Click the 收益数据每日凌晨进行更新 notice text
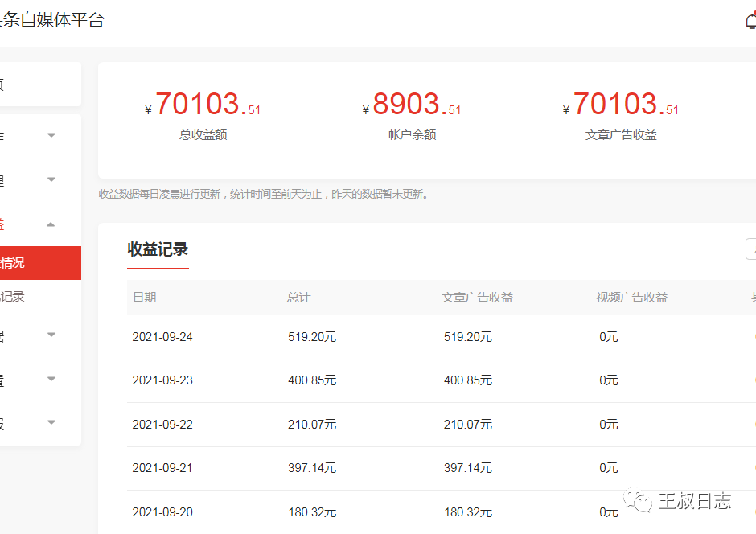The width and height of the screenshot is (756, 534). coord(263,195)
